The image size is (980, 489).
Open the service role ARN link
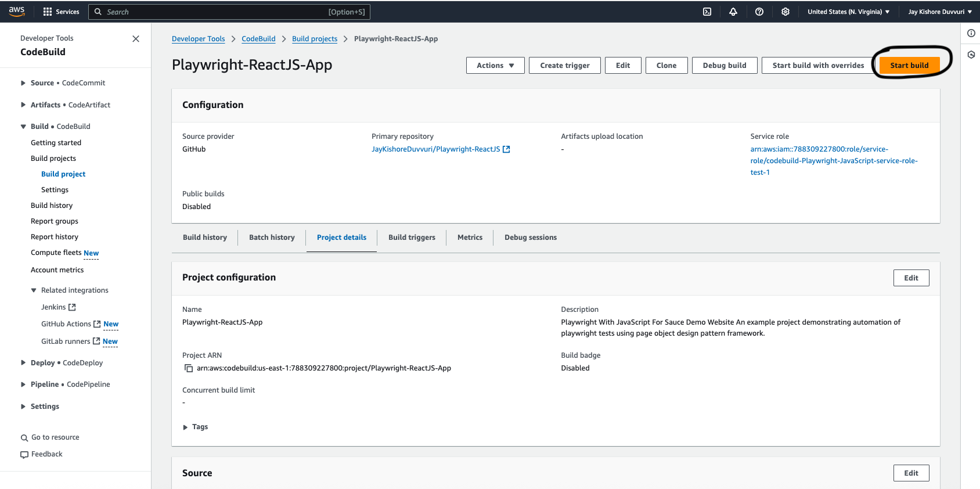click(834, 161)
